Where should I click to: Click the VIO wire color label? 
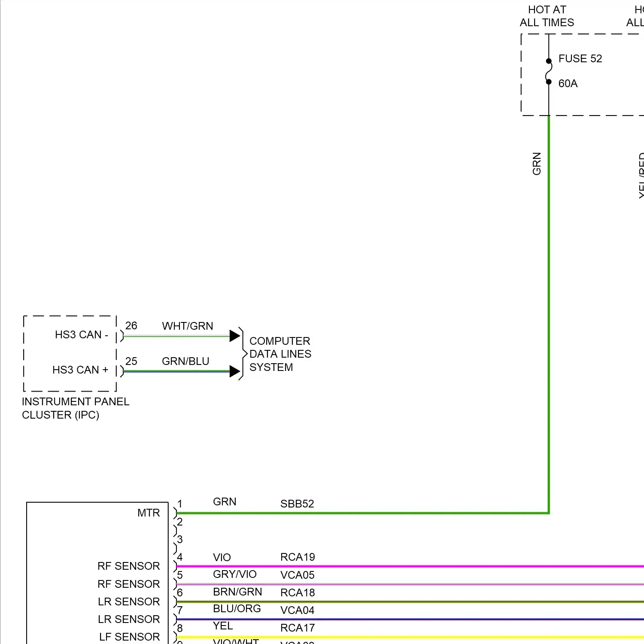(x=222, y=557)
